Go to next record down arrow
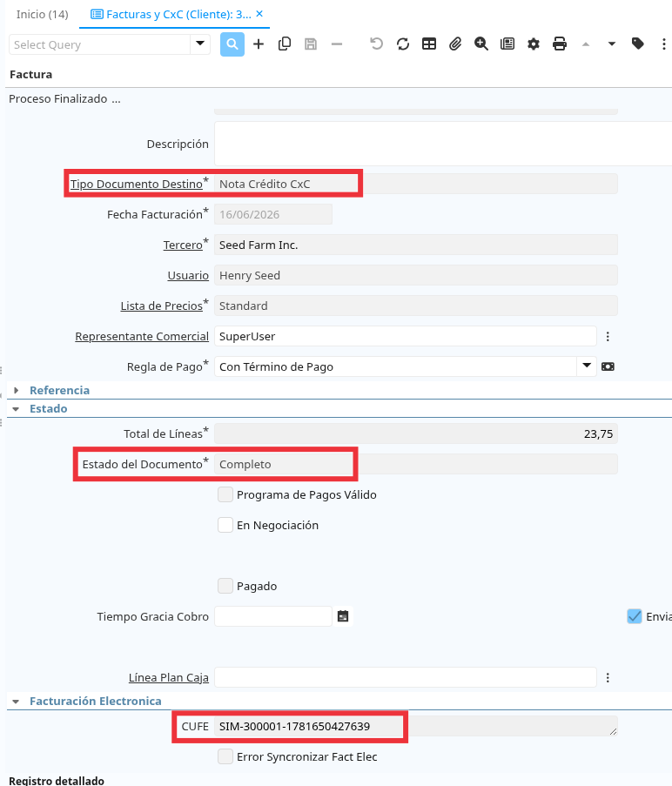Image resolution: width=672 pixels, height=786 pixels. click(611, 44)
